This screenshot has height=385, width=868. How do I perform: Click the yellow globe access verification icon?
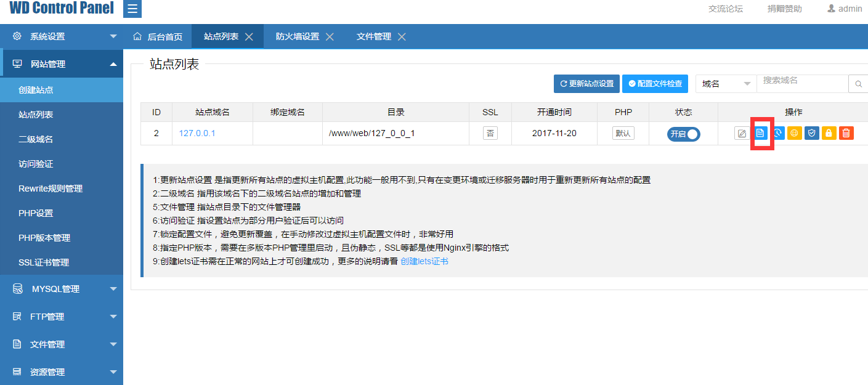(795, 132)
